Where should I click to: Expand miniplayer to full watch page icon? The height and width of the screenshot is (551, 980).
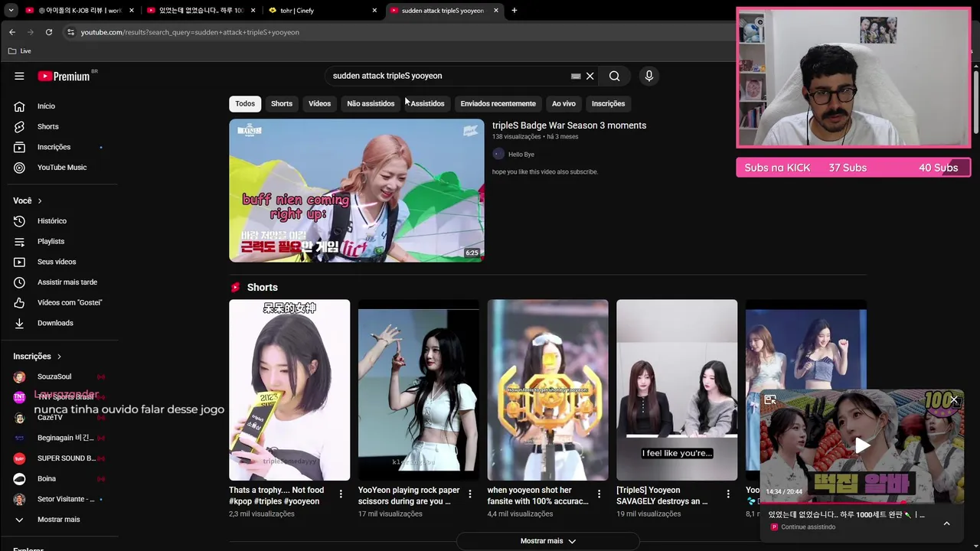pyautogui.click(x=770, y=399)
